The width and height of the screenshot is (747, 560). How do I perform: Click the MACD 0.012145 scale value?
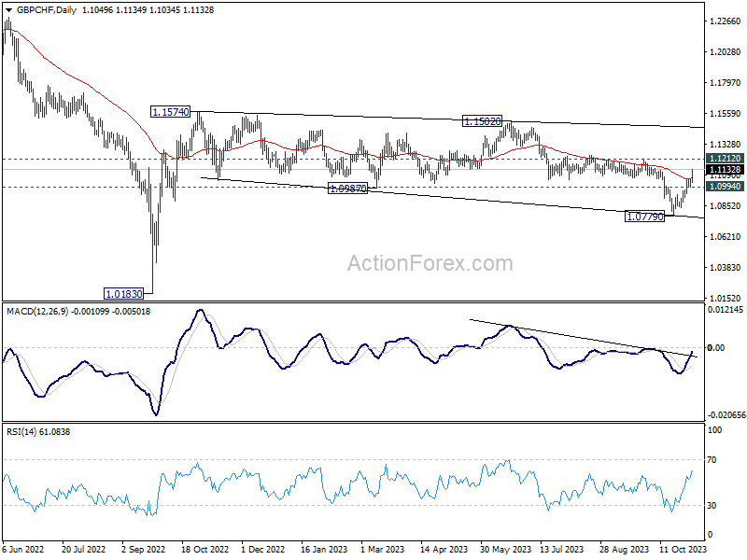[726, 310]
